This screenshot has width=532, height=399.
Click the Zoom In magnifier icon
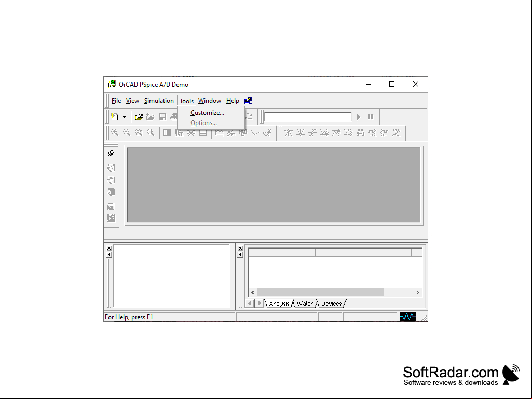(x=115, y=133)
